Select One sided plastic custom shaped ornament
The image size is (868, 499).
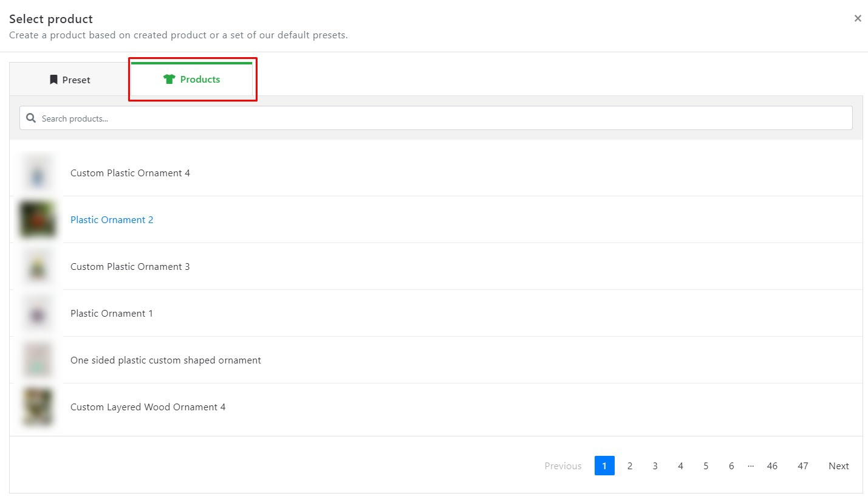(x=166, y=360)
